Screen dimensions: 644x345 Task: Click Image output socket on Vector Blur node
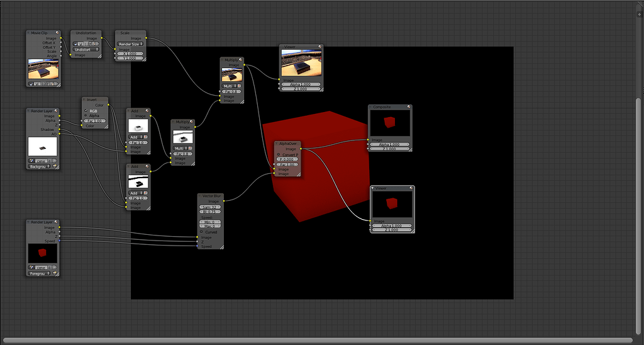[224, 201]
